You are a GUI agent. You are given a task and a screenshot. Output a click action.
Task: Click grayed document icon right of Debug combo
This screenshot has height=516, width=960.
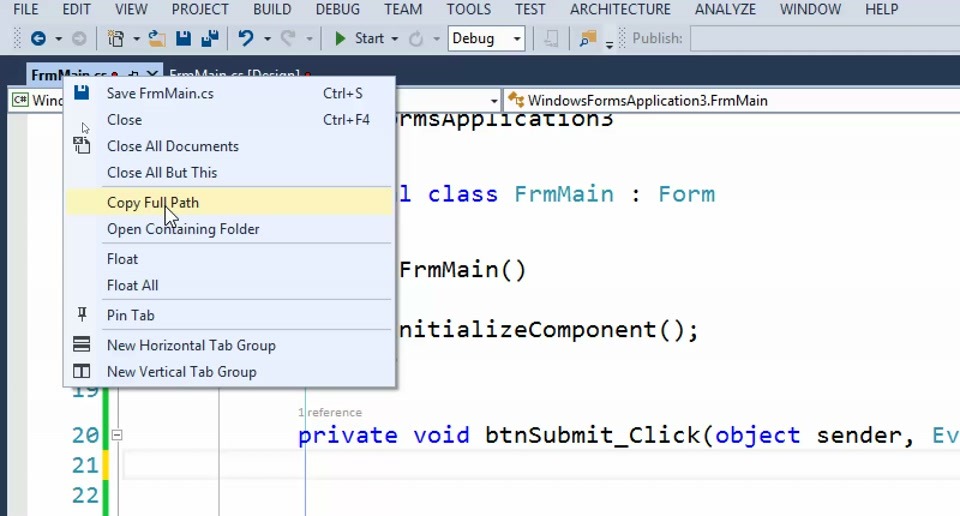point(551,39)
